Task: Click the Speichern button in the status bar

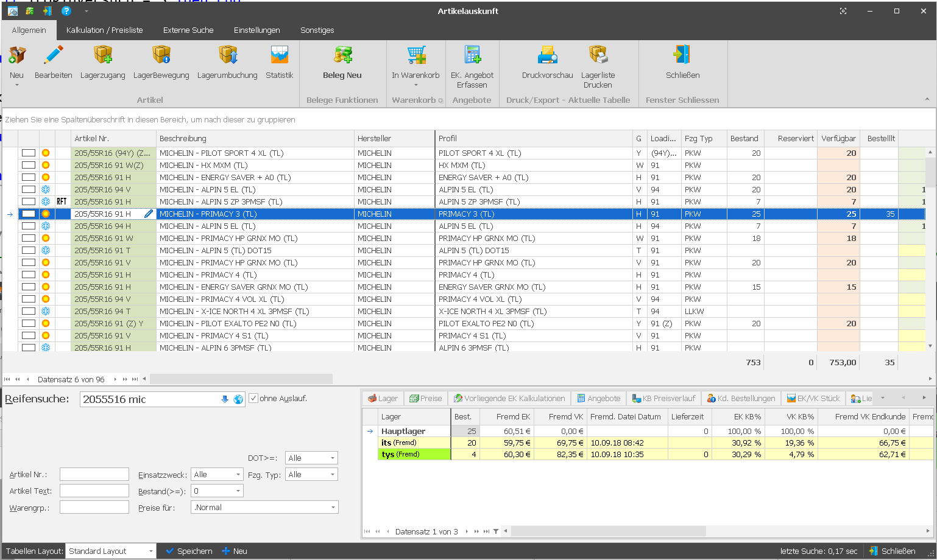Action: click(189, 551)
